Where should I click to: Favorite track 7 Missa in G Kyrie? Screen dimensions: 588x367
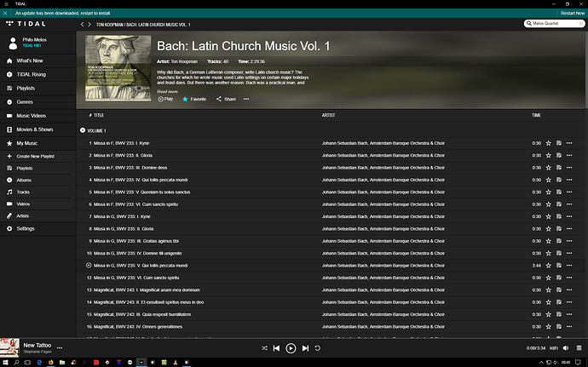pos(548,216)
